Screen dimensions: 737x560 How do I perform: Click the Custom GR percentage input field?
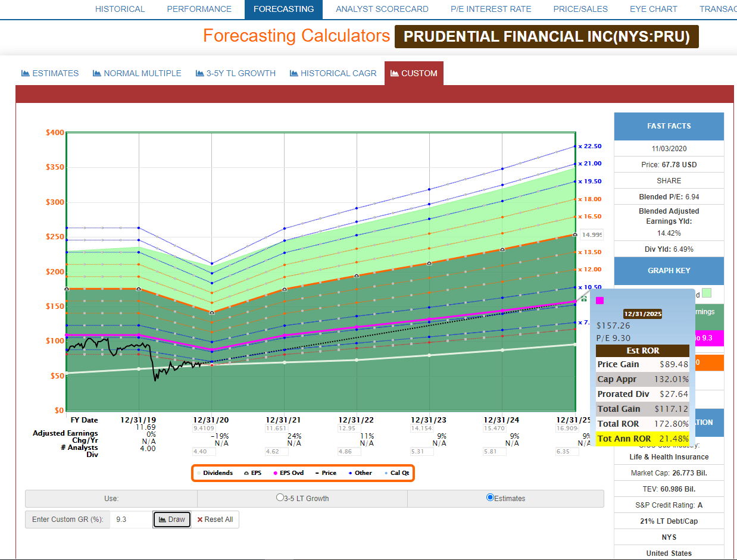[131, 520]
